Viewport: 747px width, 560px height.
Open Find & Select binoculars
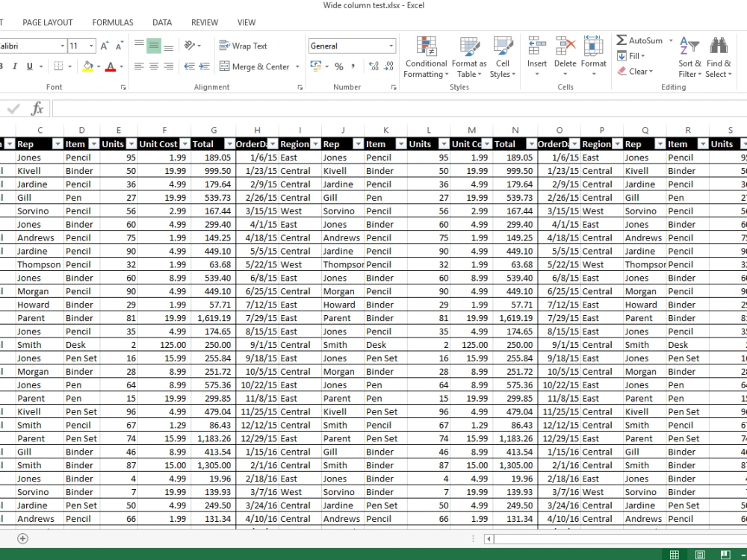(719, 57)
